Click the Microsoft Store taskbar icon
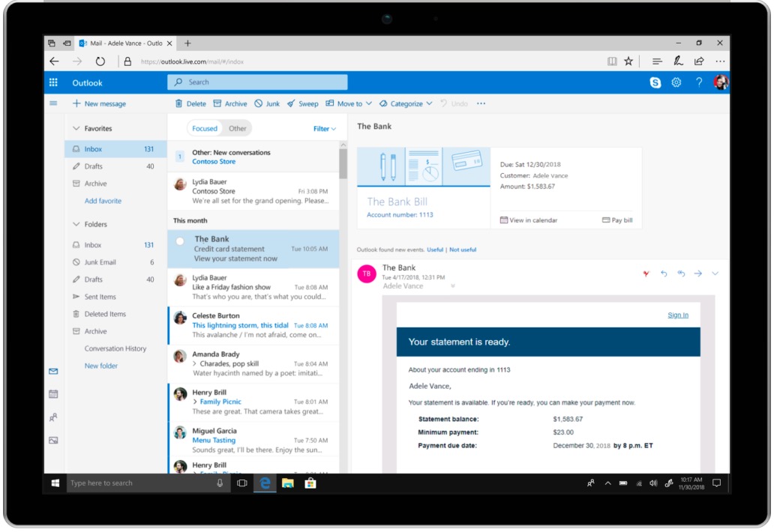This screenshot has width=774, height=532. 310,483
